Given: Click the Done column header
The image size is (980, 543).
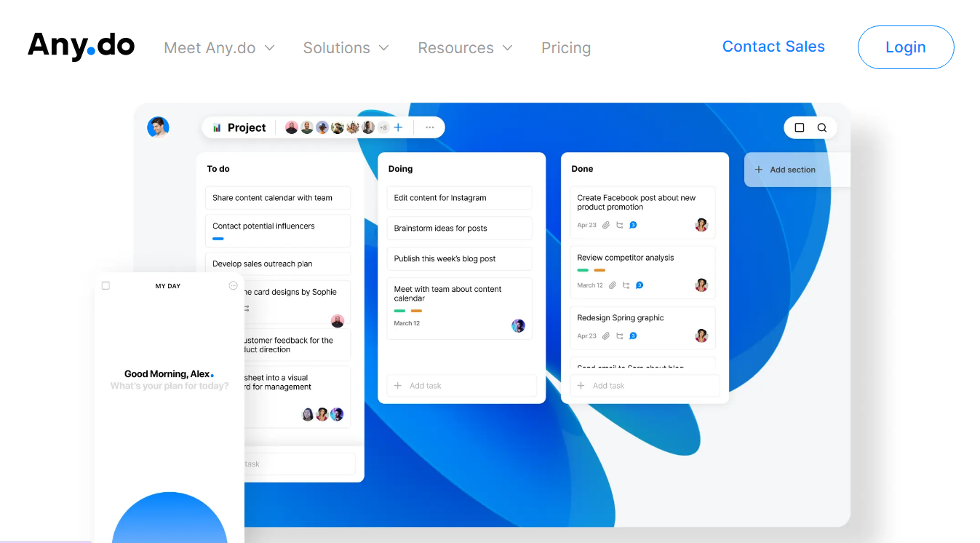Looking at the screenshot, I should point(582,169).
